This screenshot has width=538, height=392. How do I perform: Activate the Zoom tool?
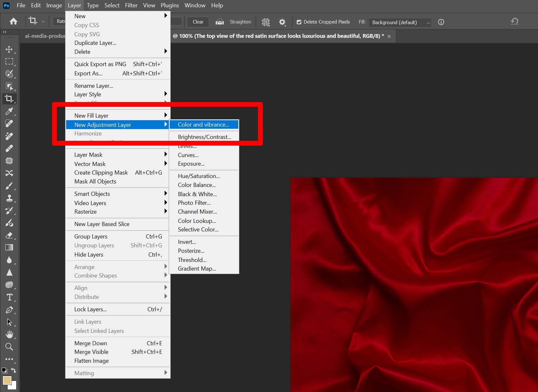9,347
